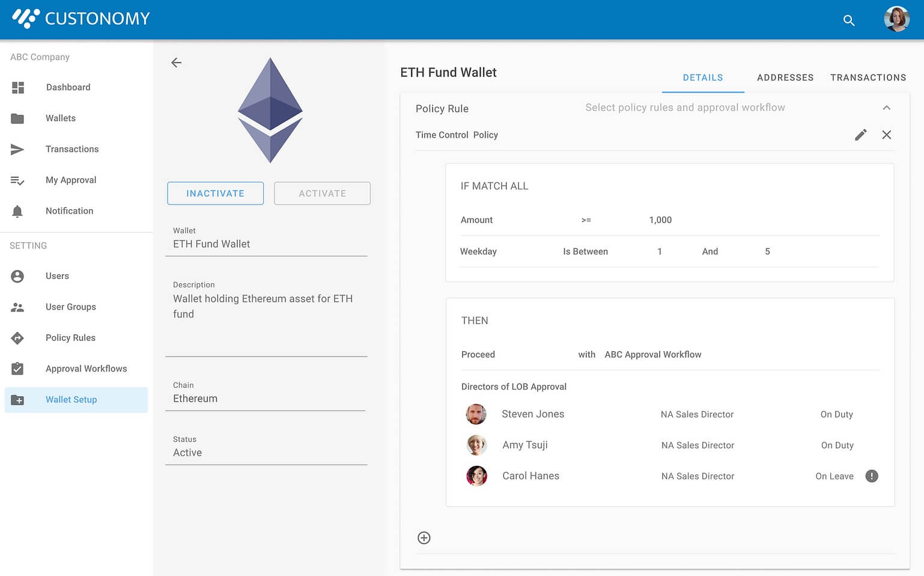Click the back arrow icon

pyautogui.click(x=176, y=63)
